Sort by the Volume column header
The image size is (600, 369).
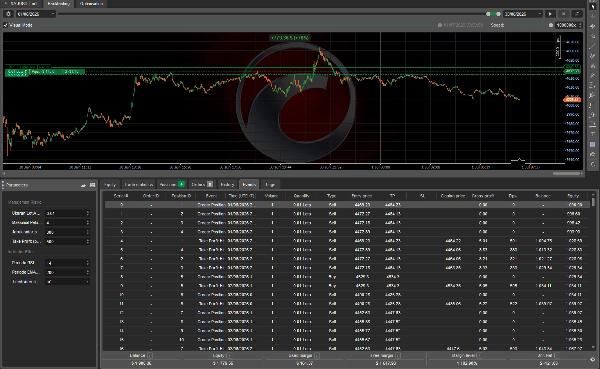tap(271, 196)
